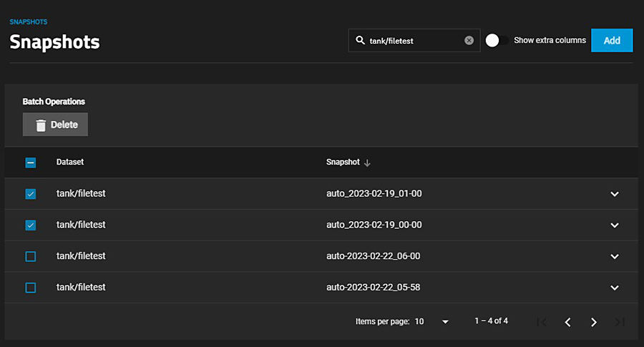The image size is (644, 347).
Task: Uncheck the auto_2023-02-19_01-00 snapshot checkbox
Action: (x=31, y=194)
